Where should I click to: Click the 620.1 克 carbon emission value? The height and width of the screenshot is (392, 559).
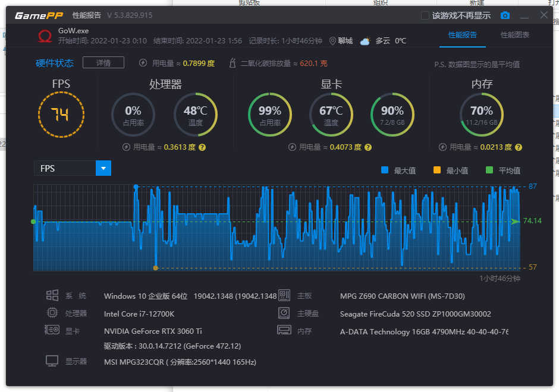coord(313,64)
